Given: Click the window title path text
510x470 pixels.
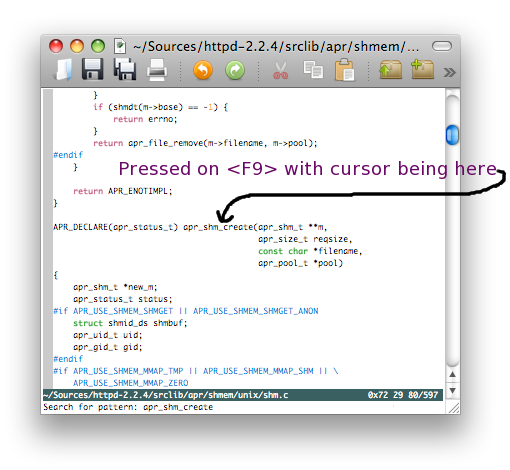Looking at the screenshot, I should click(x=276, y=47).
